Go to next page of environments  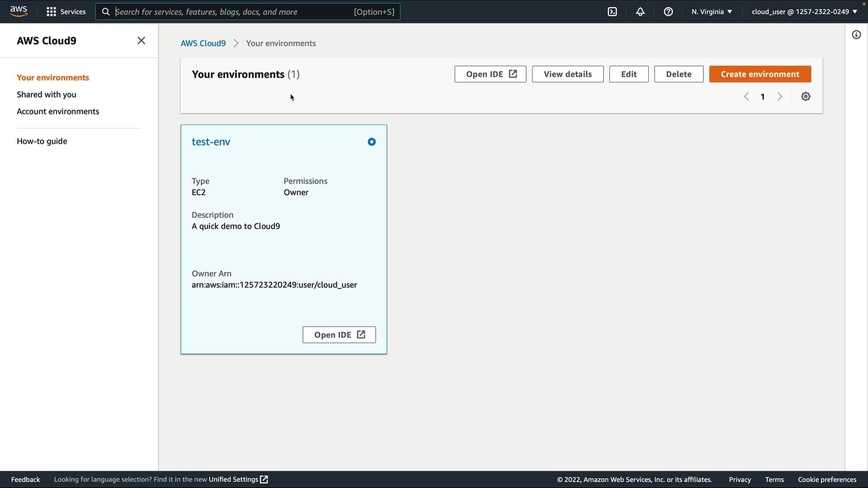click(x=779, y=96)
